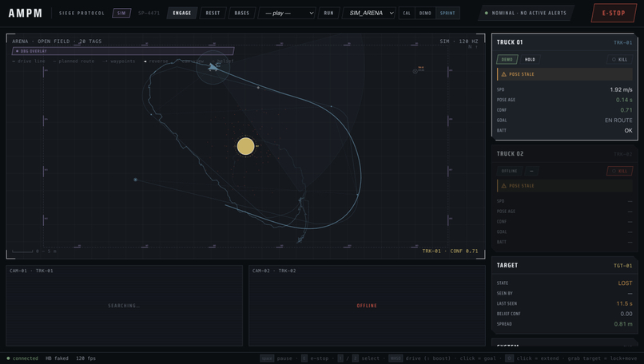The height and width of the screenshot is (364, 644).
Task: Click the SPREAD value 0.81 m
Action: click(623, 324)
